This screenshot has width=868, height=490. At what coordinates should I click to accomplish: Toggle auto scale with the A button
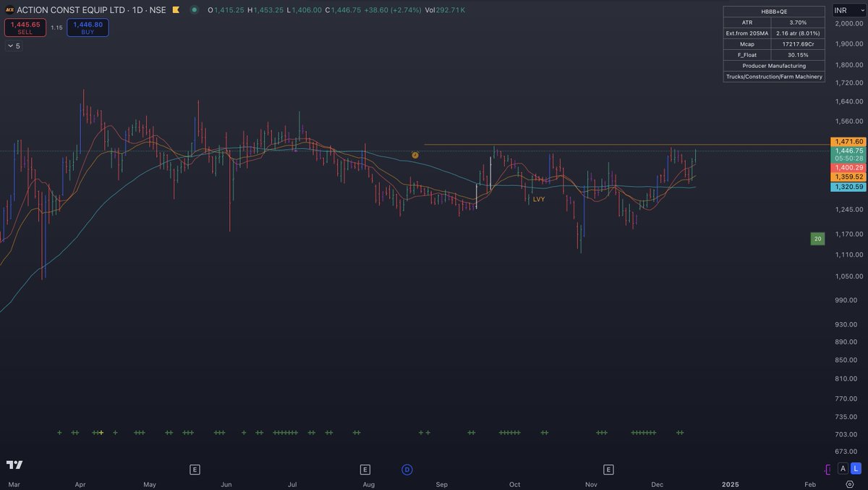click(x=843, y=469)
